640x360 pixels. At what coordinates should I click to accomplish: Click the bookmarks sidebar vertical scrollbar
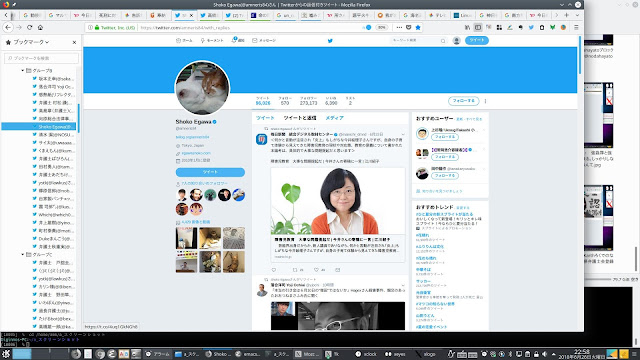pyautogui.click(x=78, y=118)
